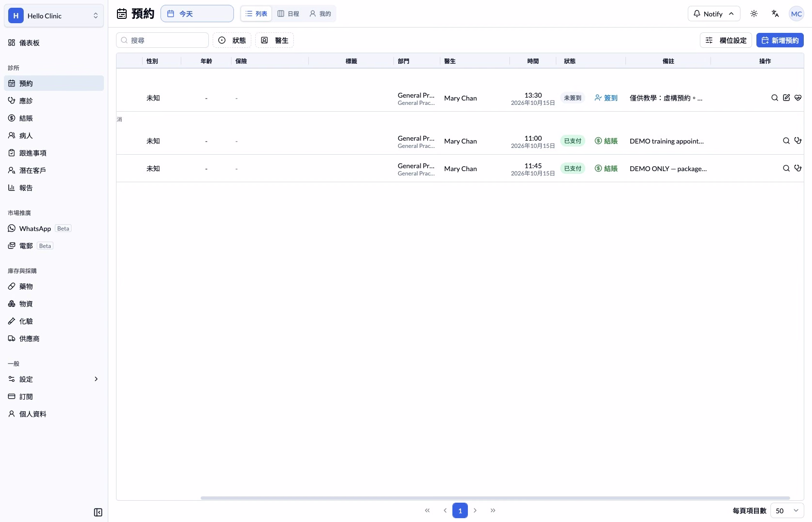
Task: Switch to the 列表 list view
Action: pyautogui.click(x=256, y=14)
